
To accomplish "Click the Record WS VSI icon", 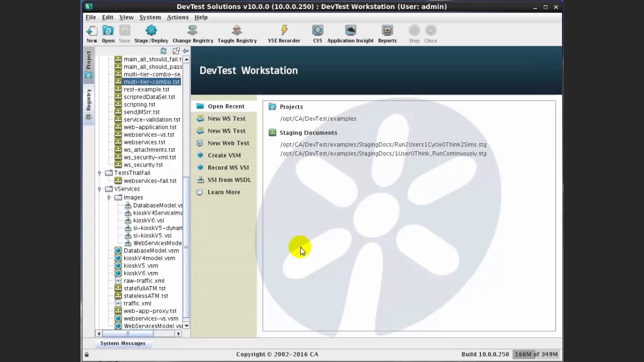I will 200,167.
